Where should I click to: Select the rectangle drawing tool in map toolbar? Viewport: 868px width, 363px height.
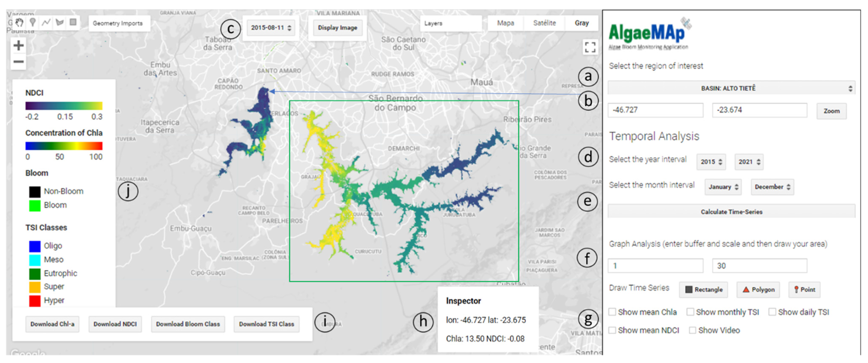point(73,22)
